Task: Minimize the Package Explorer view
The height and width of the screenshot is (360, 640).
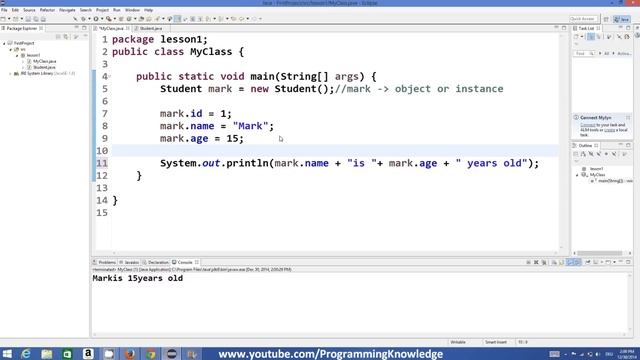Action: tap(76, 28)
